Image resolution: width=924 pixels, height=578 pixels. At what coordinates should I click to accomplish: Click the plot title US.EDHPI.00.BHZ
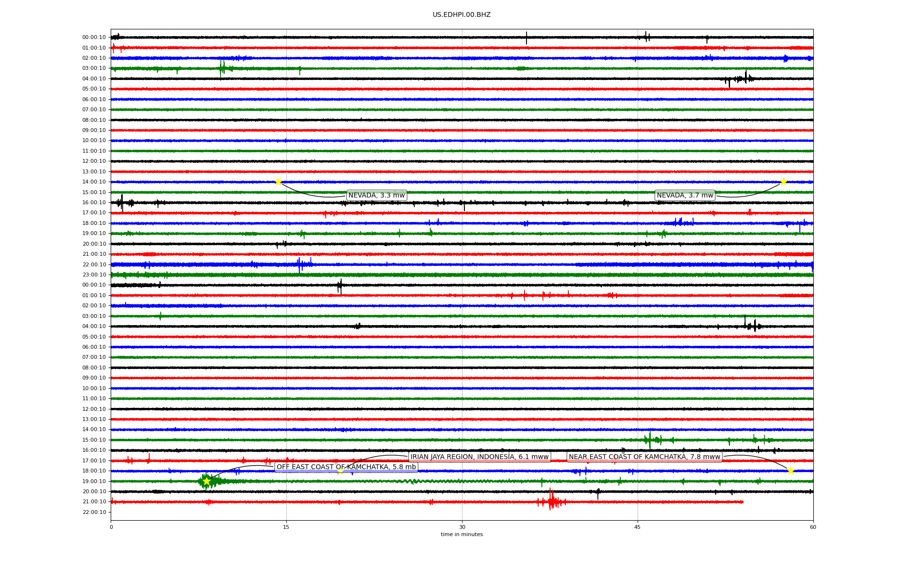[462, 15]
